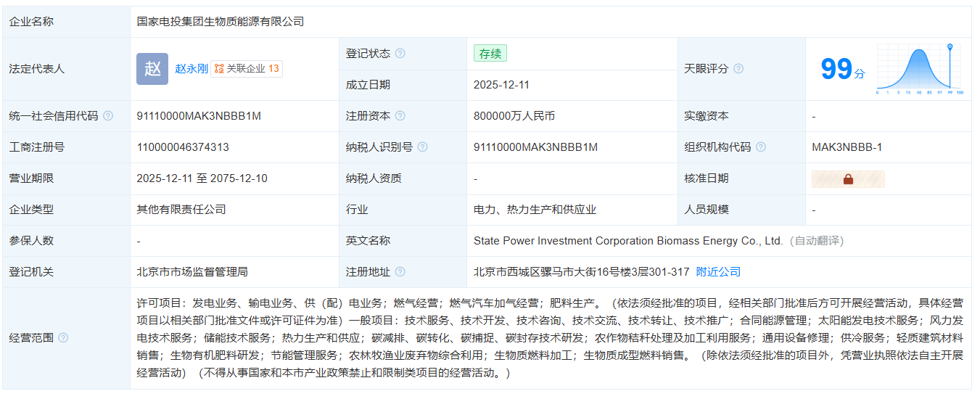Click help icon next to 纳税人识别号
The image size is (980, 399).
422,147
